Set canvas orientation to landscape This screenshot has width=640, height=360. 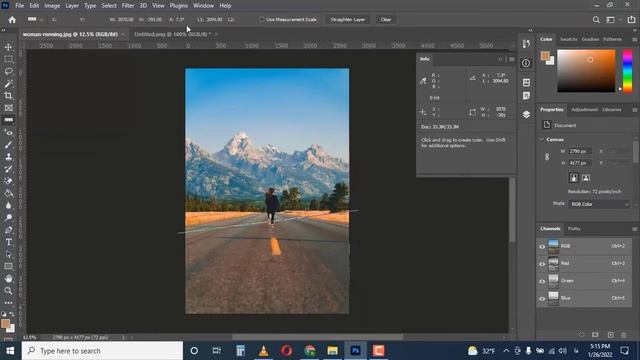586,178
